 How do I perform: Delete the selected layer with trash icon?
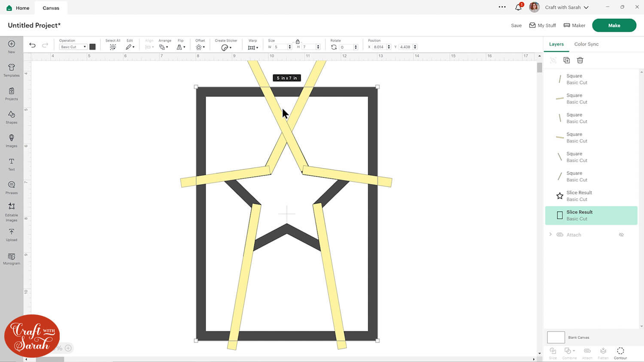coord(580,60)
